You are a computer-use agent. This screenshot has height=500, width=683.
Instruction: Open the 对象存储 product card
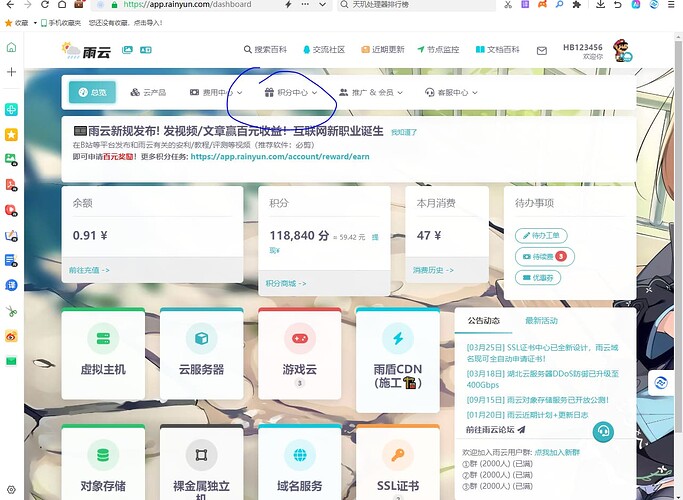[103, 462]
